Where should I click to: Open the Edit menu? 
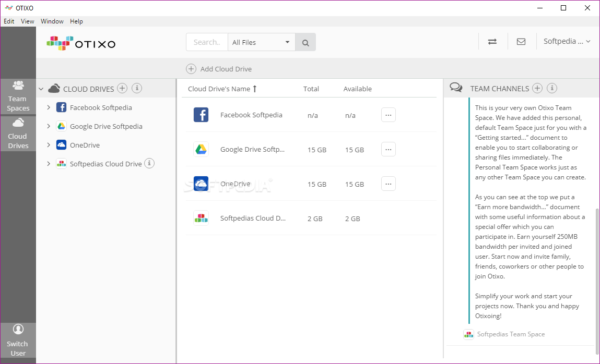pyautogui.click(x=9, y=21)
